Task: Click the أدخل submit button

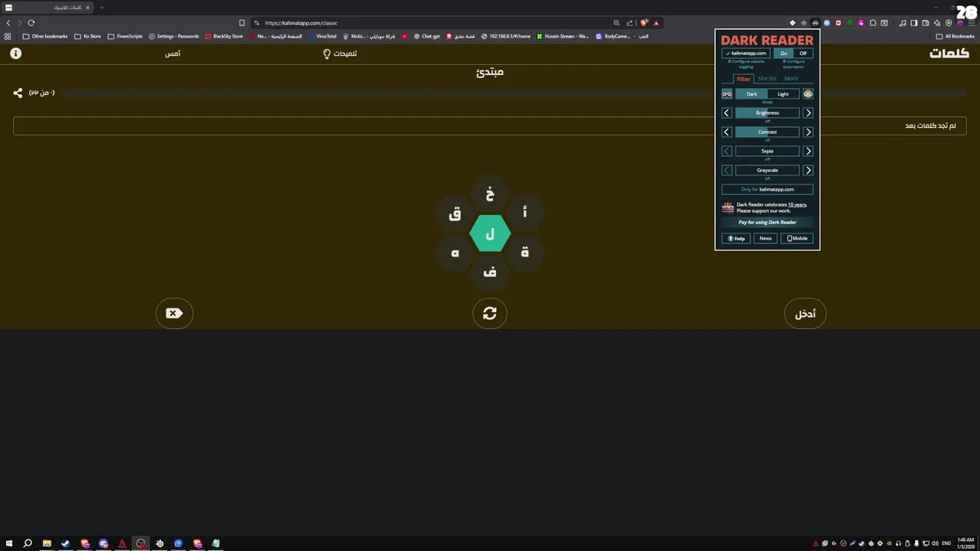Action: tap(805, 314)
